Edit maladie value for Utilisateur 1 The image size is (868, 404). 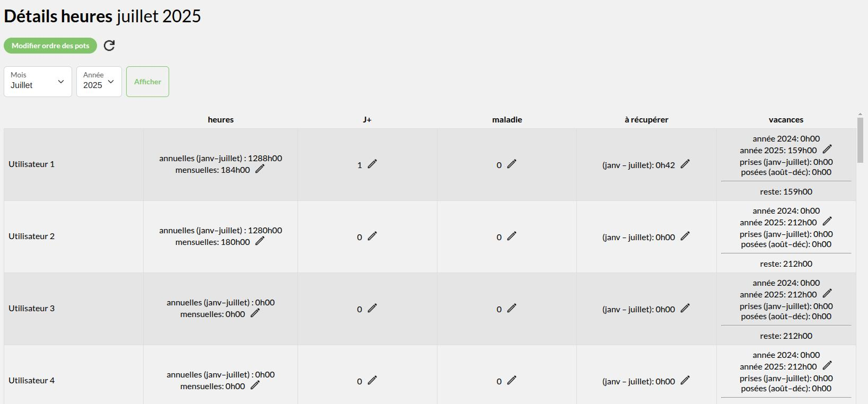[x=512, y=164]
